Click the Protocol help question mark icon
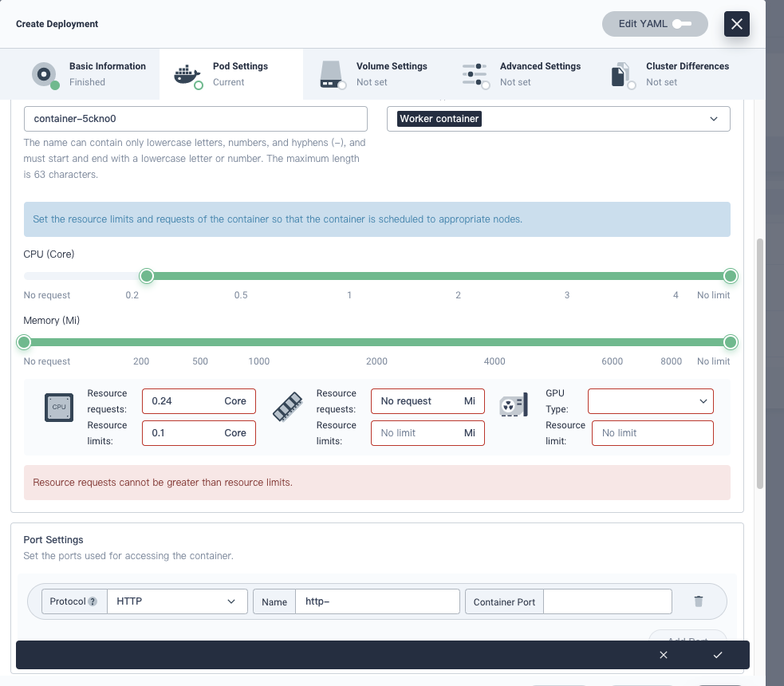784x686 pixels. click(93, 601)
